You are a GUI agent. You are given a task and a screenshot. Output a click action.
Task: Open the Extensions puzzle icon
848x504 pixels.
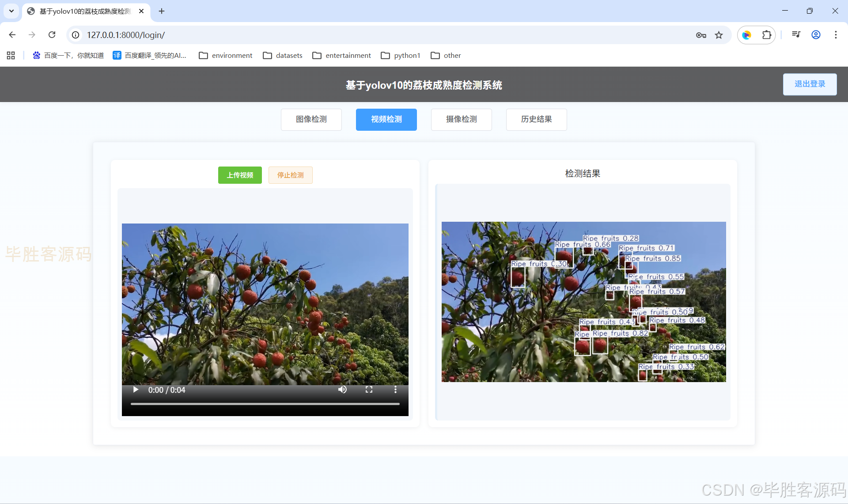[x=767, y=35]
